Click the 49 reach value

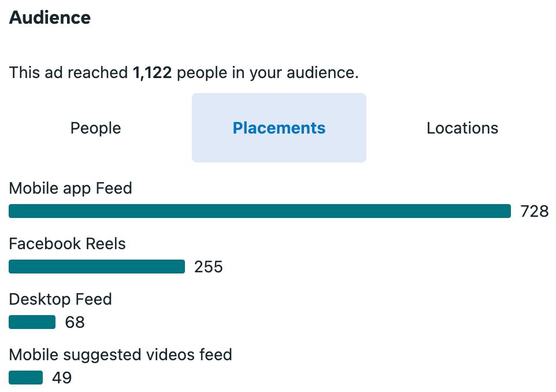click(x=62, y=378)
